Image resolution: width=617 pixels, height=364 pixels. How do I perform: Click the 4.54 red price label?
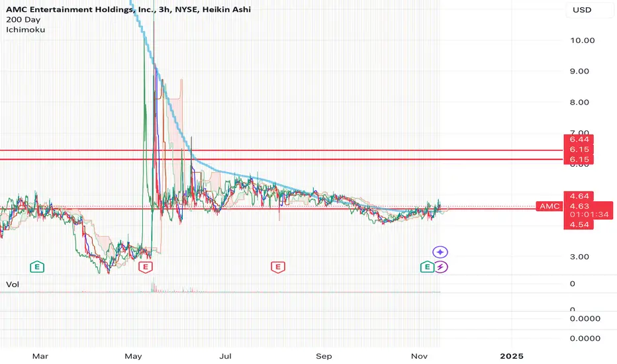(579, 225)
